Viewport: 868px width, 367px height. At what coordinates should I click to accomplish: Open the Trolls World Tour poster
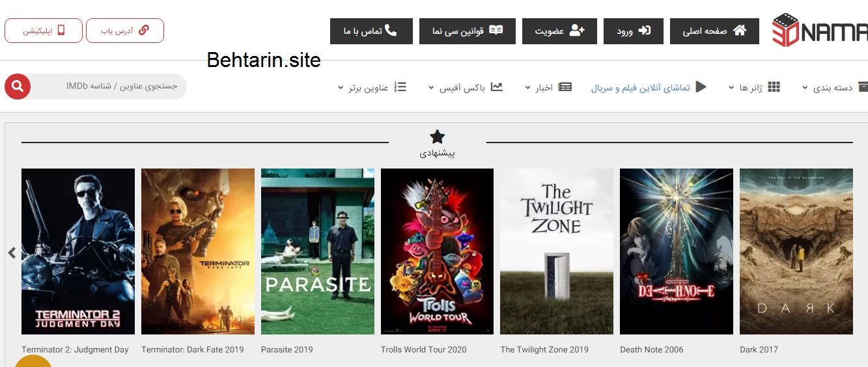pos(438,251)
